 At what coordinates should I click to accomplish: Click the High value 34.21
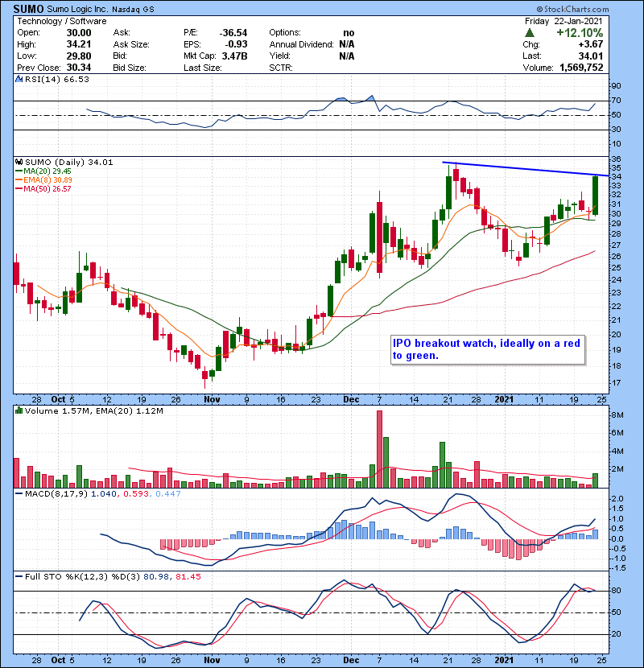pyautogui.click(x=78, y=44)
